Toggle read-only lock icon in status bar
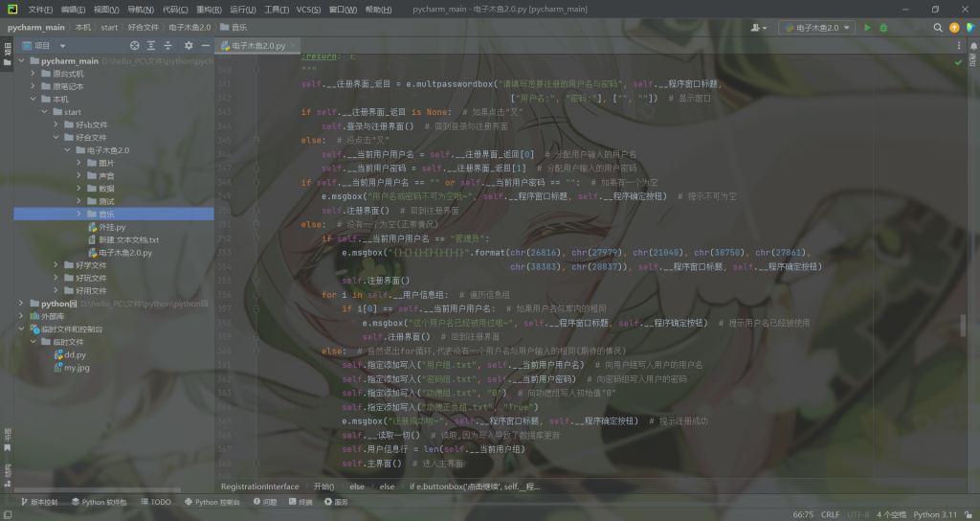The image size is (980, 521). tap(969, 514)
